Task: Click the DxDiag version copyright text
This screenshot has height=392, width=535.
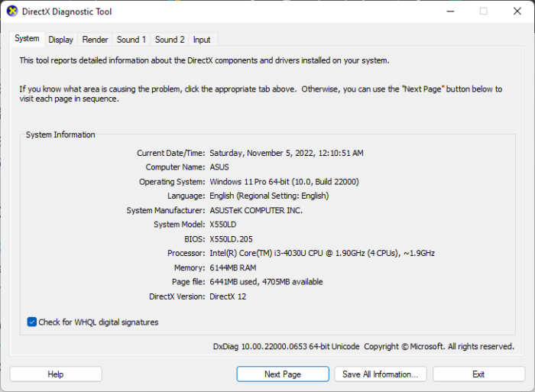Action: [363, 347]
